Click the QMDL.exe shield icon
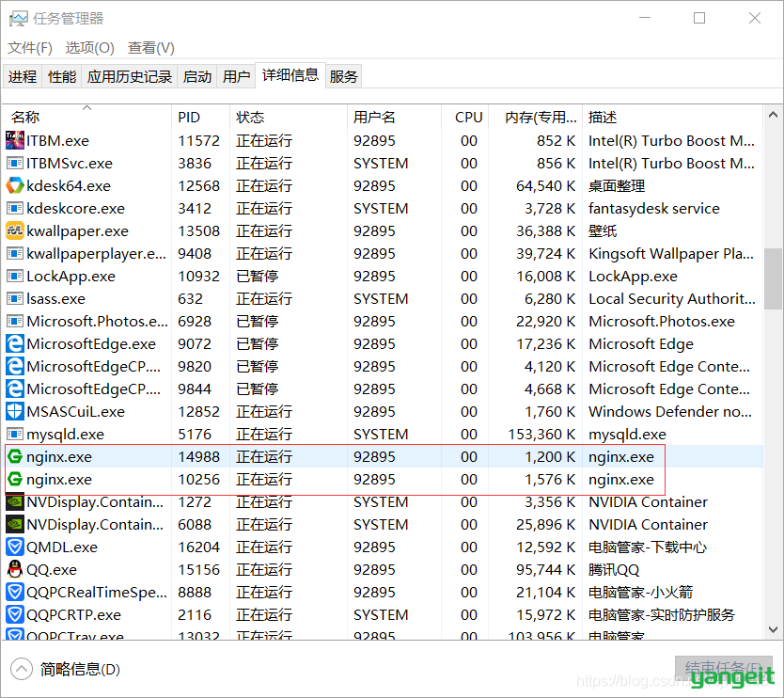The width and height of the screenshot is (784, 698). 14,547
